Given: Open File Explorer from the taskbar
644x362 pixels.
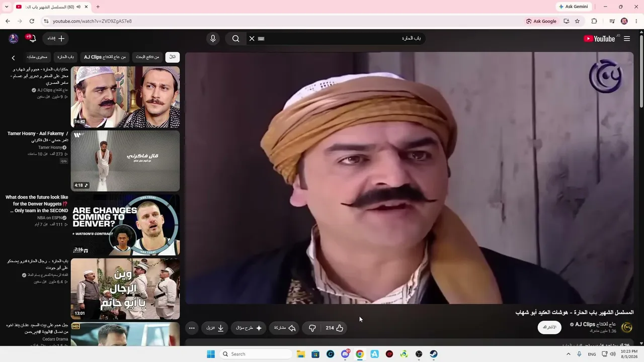Looking at the screenshot, I should coord(301,354).
